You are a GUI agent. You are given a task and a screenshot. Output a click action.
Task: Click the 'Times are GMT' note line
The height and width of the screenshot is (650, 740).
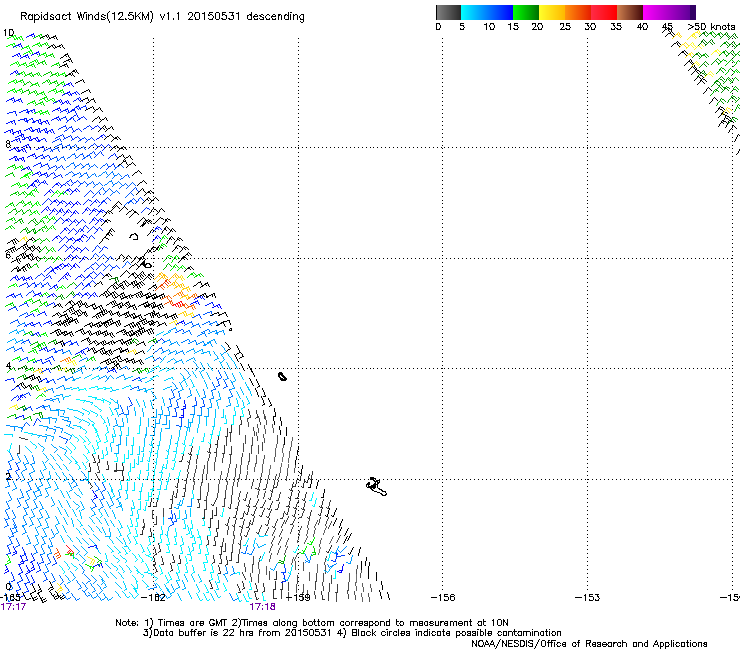click(x=312, y=623)
